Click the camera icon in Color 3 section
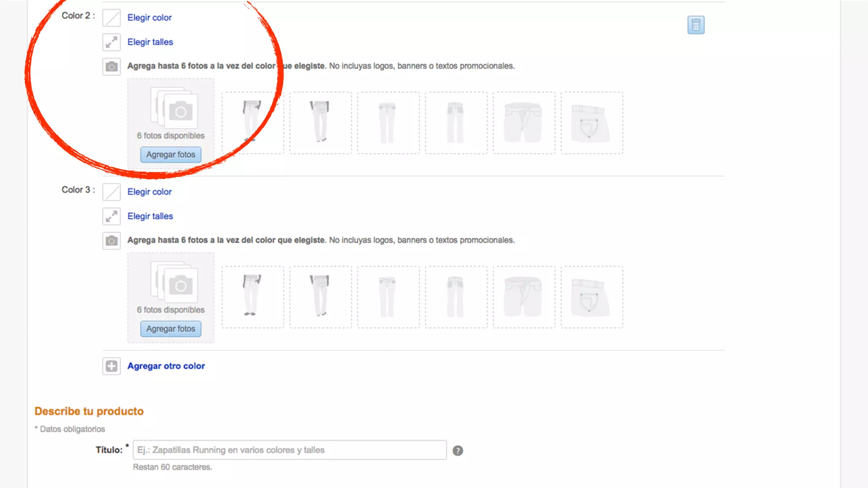 [x=111, y=241]
